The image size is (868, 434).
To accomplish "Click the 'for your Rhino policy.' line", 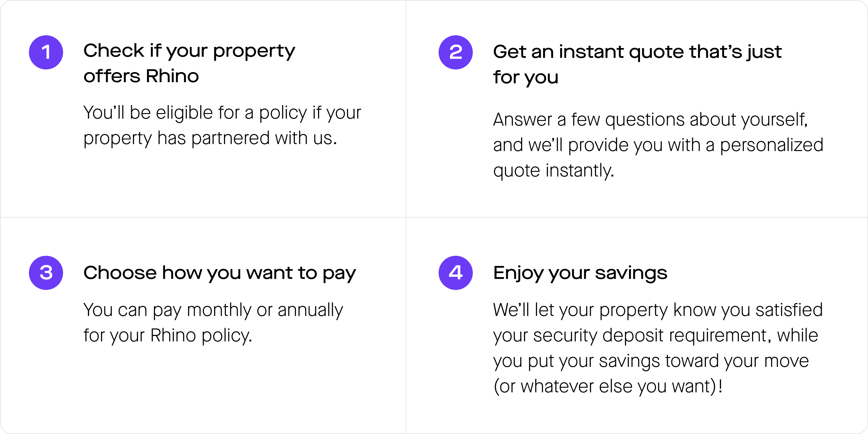I will (168, 336).
